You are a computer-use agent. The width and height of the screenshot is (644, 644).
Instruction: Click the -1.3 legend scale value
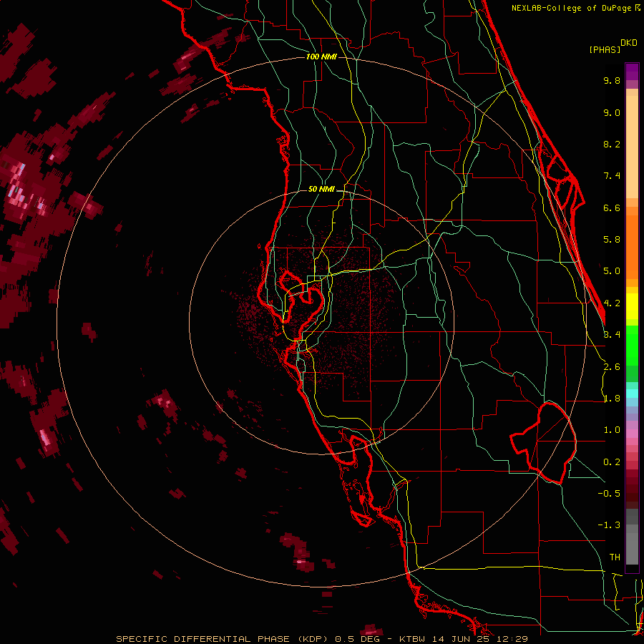coord(609,525)
